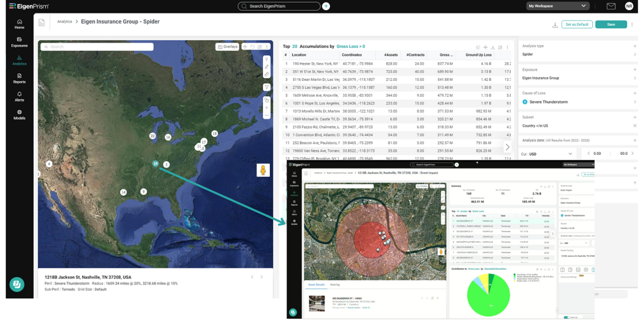The image size is (644, 336).
Task: Zoom in on the main map
Action: [267, 108]
